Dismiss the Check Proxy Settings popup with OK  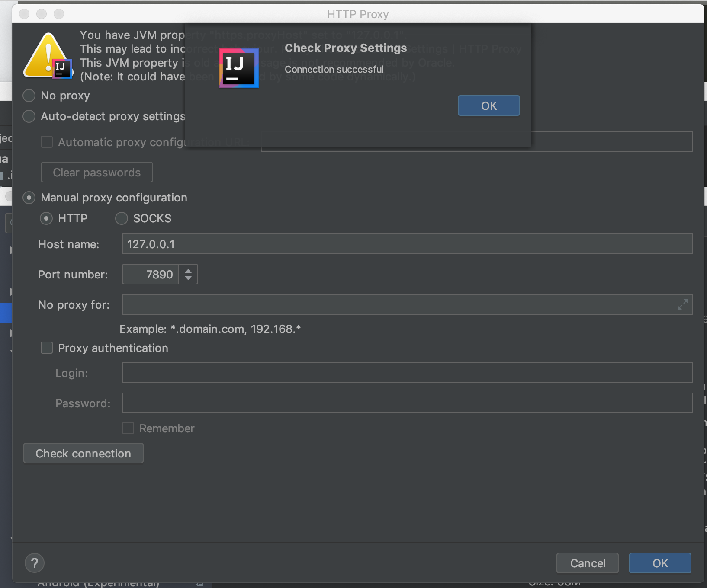(x=488, y=105)
